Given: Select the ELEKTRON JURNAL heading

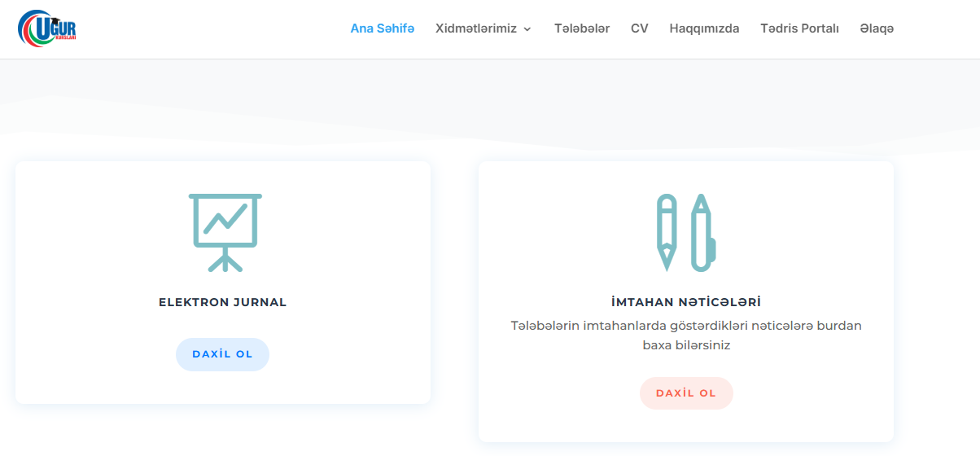Looking at the screenshot, I should 222,302.
